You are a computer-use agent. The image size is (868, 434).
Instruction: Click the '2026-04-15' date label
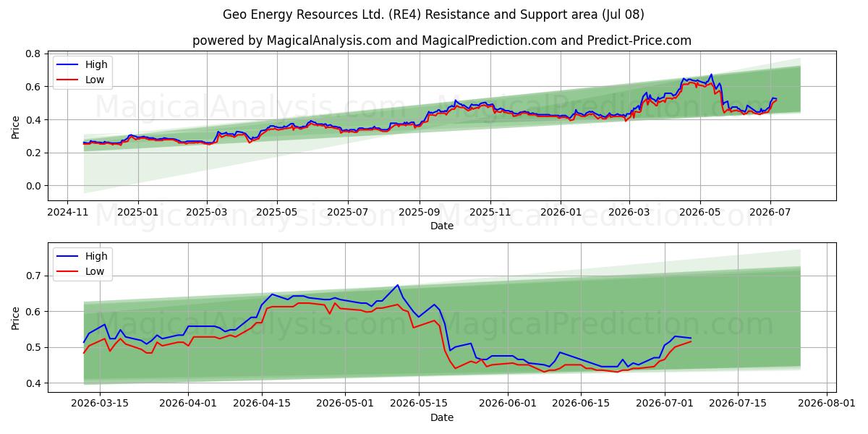click(262, 404)
